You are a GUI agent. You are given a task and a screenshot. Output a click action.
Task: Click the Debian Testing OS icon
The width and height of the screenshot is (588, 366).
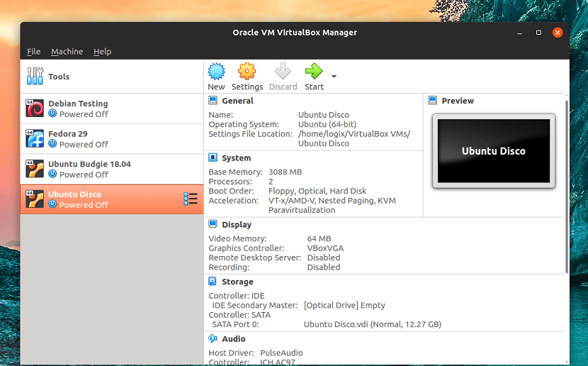(35, 109)
